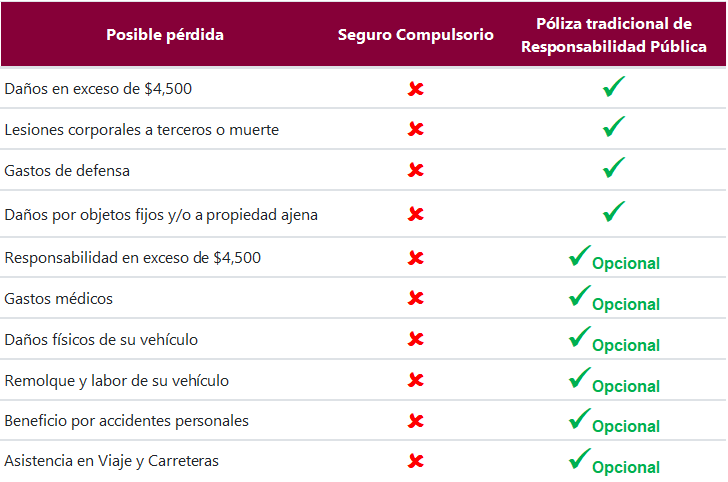Click Remolque y labor de su vehículo text

117,381
